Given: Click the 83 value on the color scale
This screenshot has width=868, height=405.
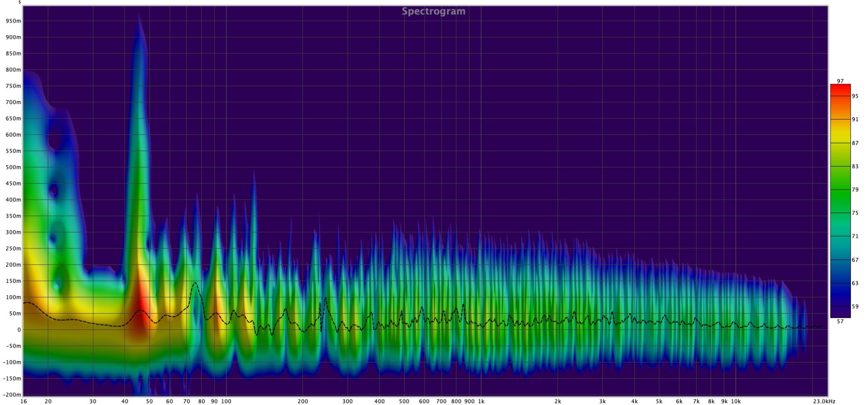Looking at the screenshot, I should tap(855, 167).
